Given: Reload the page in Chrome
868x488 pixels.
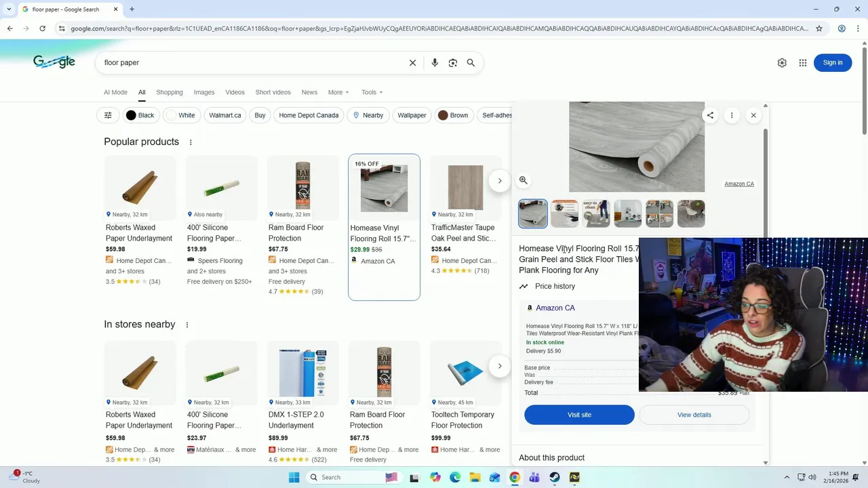Looking at the screenshot, I should pyautogui.click(x=42, y=28).
